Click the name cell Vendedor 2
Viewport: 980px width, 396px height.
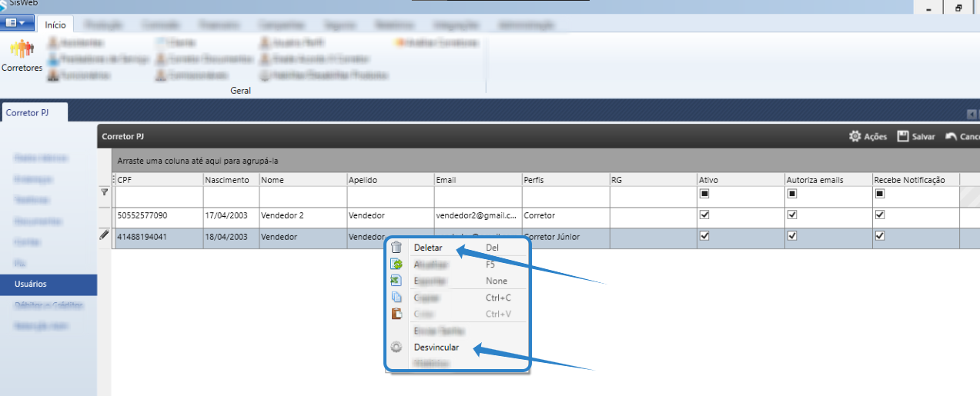point(303,218)
